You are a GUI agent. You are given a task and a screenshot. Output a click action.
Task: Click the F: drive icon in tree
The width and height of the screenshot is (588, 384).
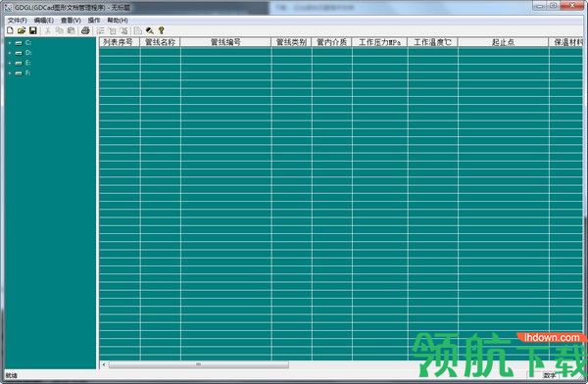coord(19,73)
